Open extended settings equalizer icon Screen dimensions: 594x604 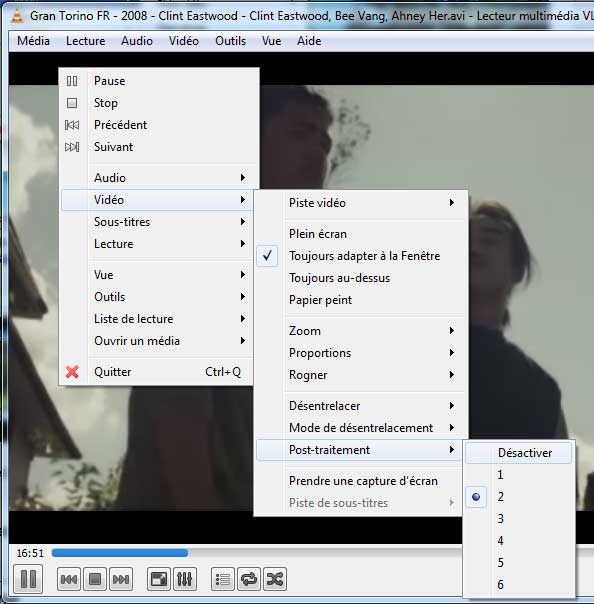[x=185, y=579]
